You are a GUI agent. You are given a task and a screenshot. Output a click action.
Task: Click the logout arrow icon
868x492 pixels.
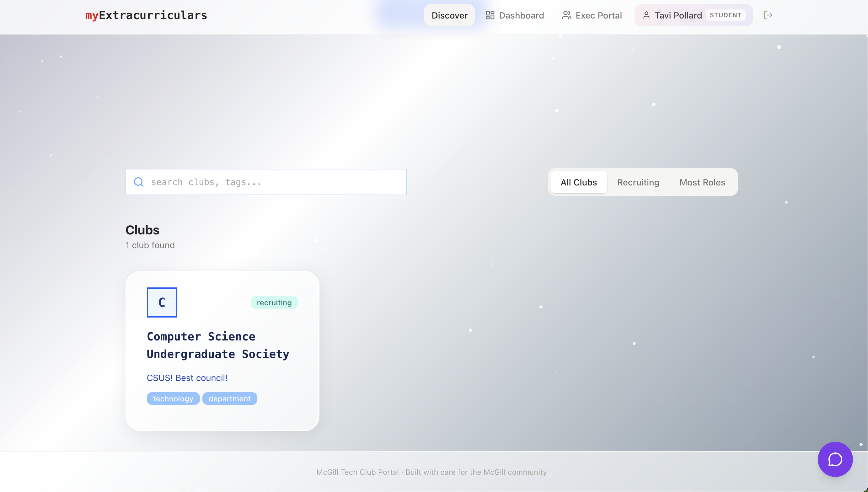click(x=768, y=15)
